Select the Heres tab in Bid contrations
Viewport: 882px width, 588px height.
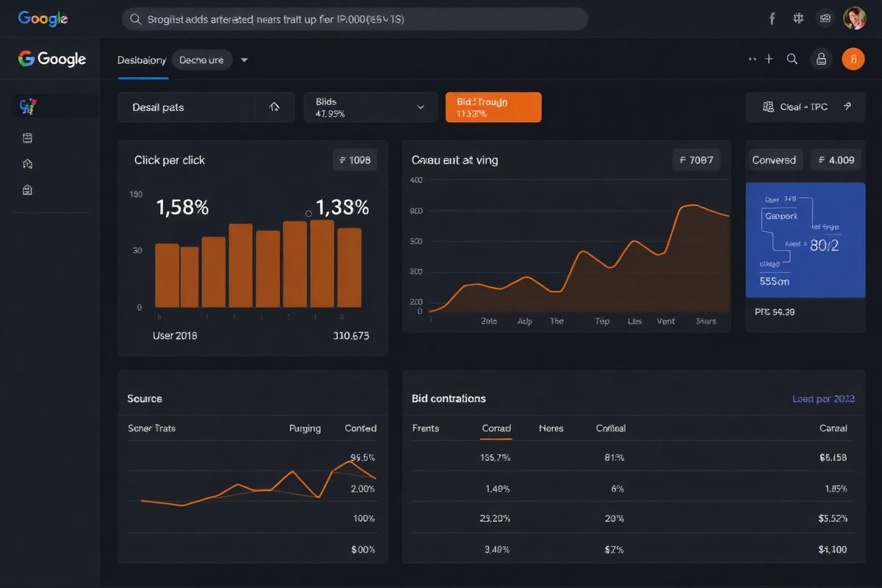point(551,428)
